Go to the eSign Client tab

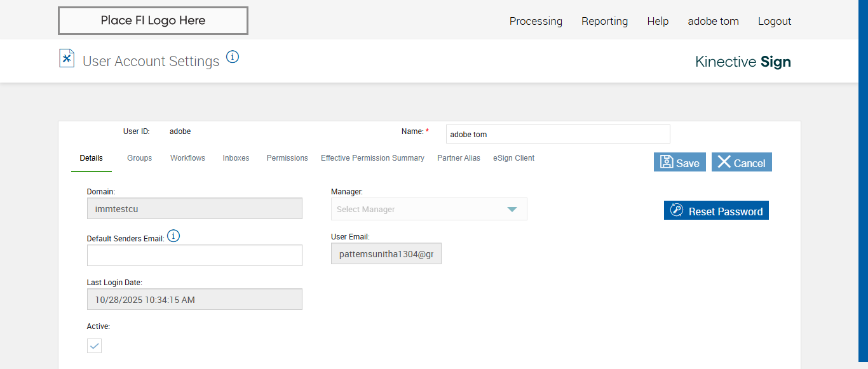pyautogui.click(x=513, y=158)
